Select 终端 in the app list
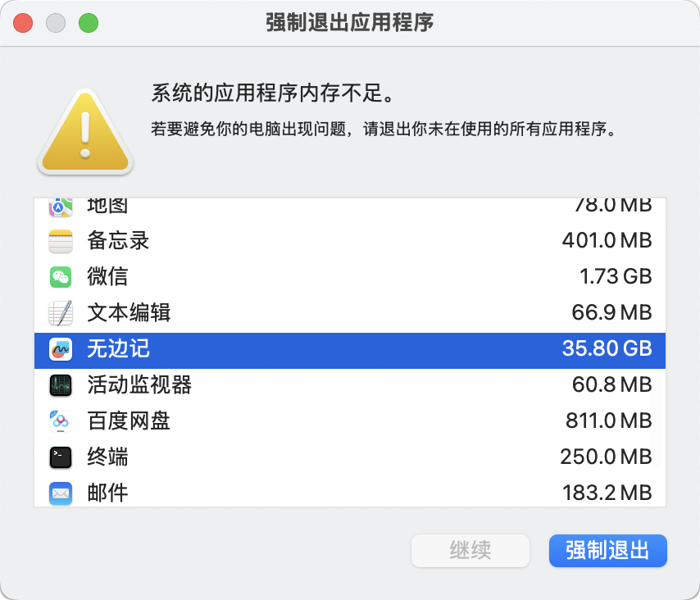700x600 pixels. coord(107,457)
